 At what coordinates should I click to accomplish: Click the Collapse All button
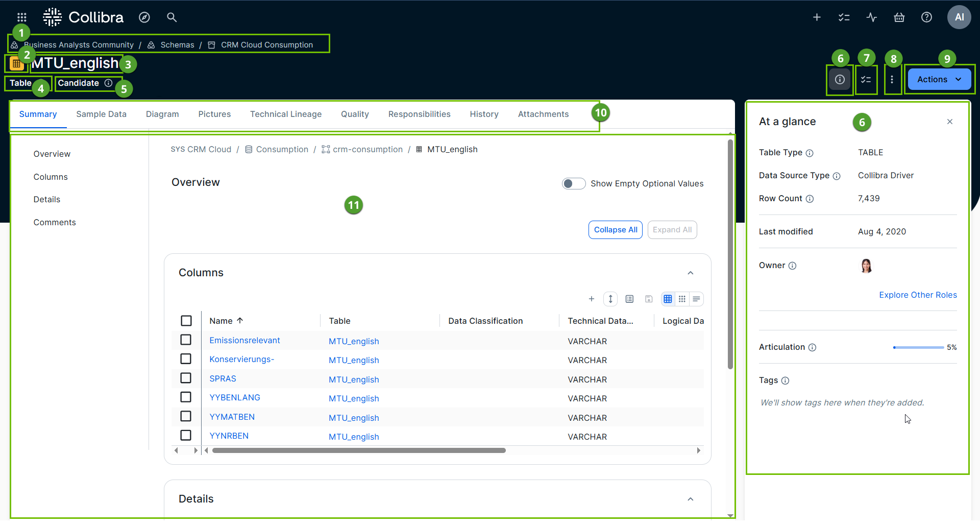pos(615,230)
